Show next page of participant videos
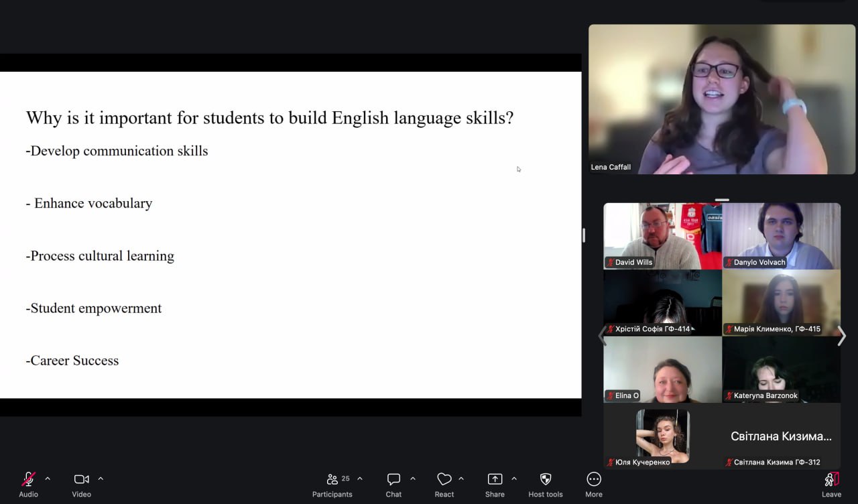Image resolution: width=858 pixels, height=504 pixels. pyautogui.click(x=842, y=336)
